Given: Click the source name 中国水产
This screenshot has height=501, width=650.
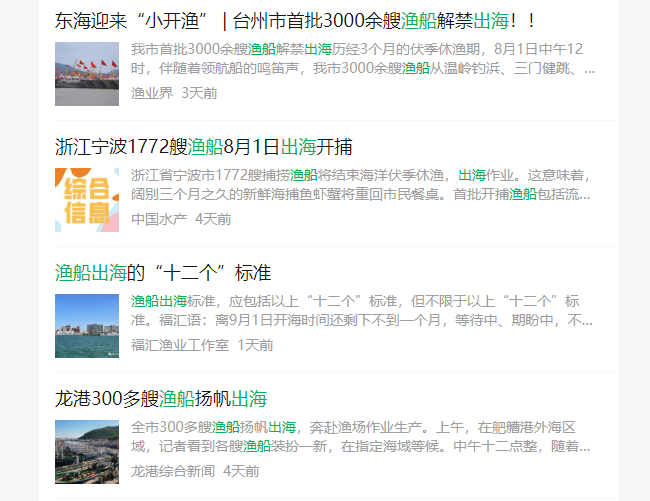Looking at the screenshot, I should [x=158, y=219].
